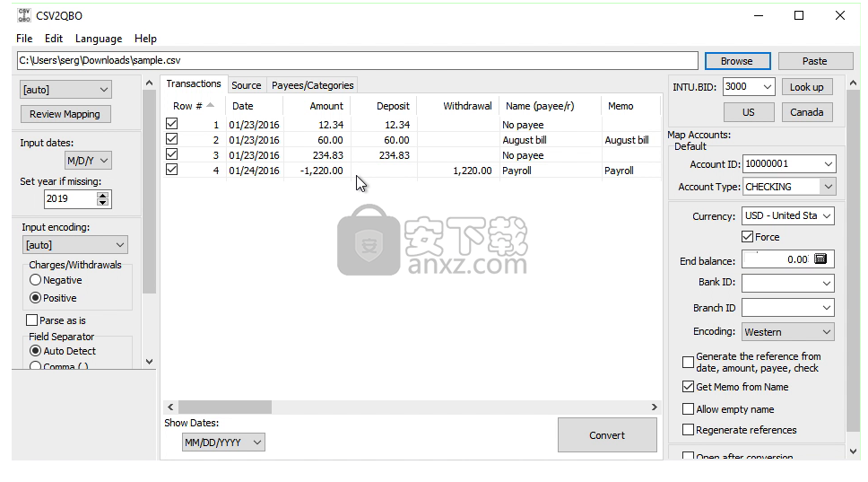The height and width of the screenshot is (482, 868).
Task: Open the Input encoding dropdown
Action: coord(74,245)
